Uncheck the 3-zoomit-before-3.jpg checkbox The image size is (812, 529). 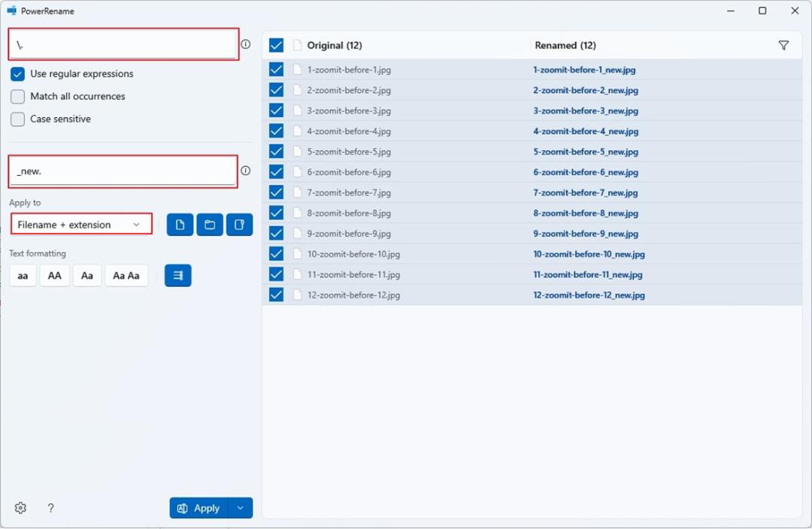(276, 110)
